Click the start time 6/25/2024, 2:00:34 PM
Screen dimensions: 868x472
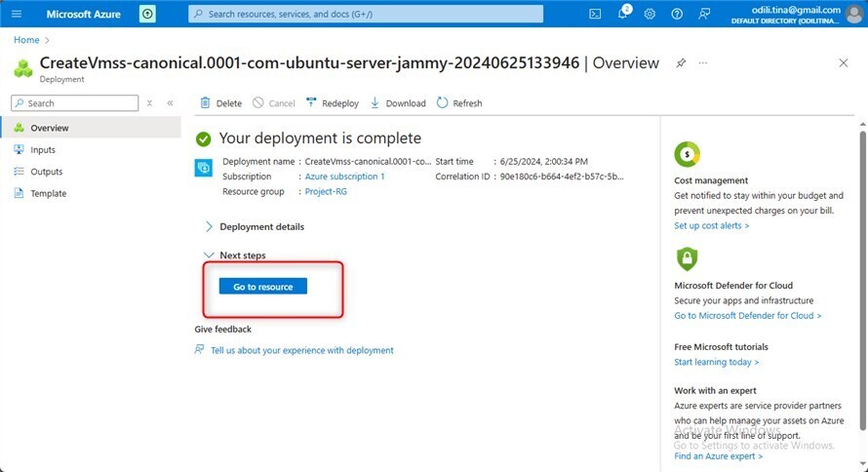(543, 161)
